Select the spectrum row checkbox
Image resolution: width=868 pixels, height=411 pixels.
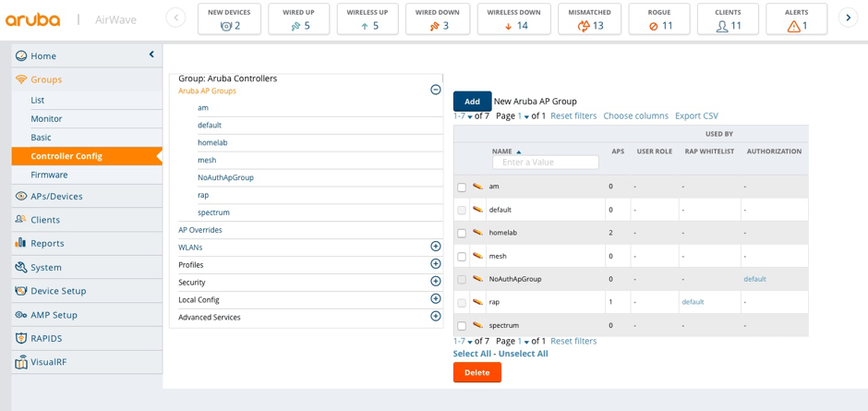[462, 326]
